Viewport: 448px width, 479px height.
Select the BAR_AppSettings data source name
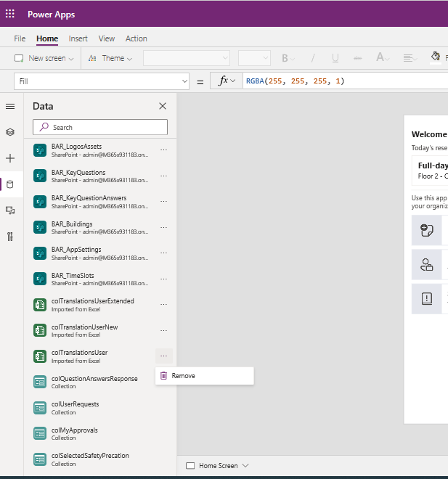coord(76,250)
